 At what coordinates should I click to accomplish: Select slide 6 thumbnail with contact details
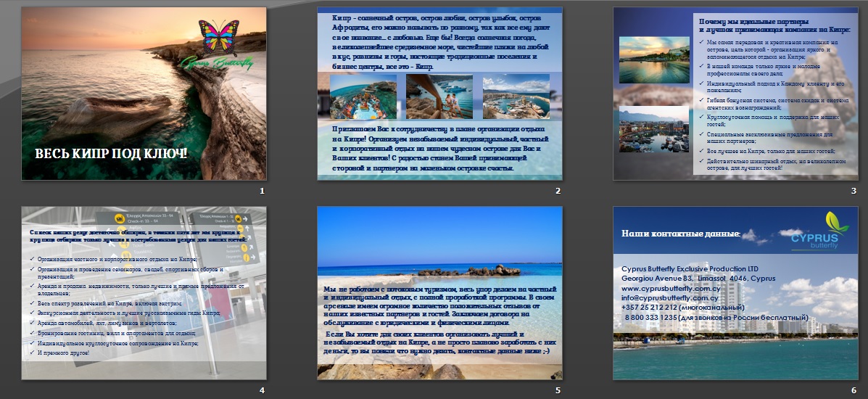[736, 293]
